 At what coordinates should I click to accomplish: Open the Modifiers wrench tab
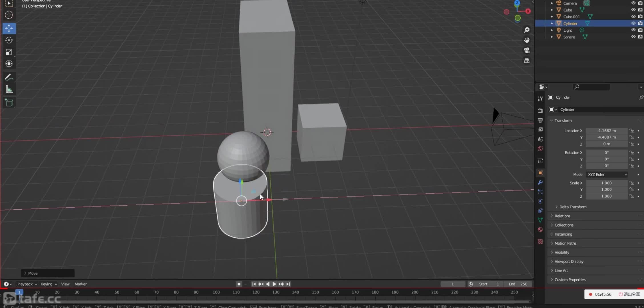tap(540, 182)
